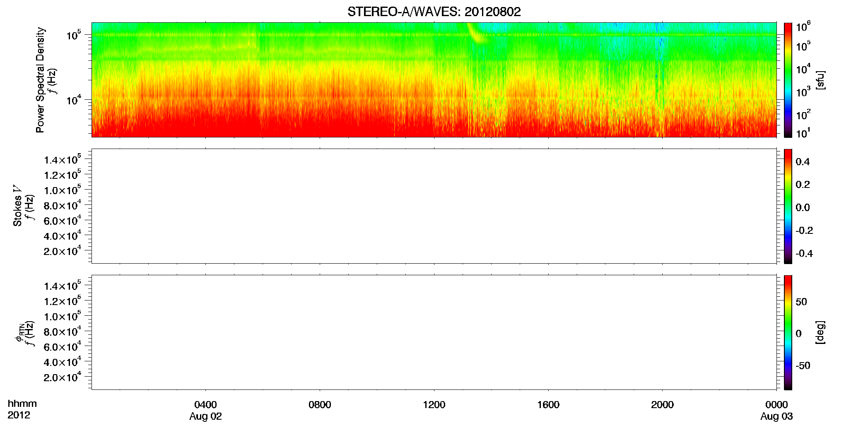The image size is (868, 447).
Task: Click the "Aug 03" date label
Action: [776, 417]
